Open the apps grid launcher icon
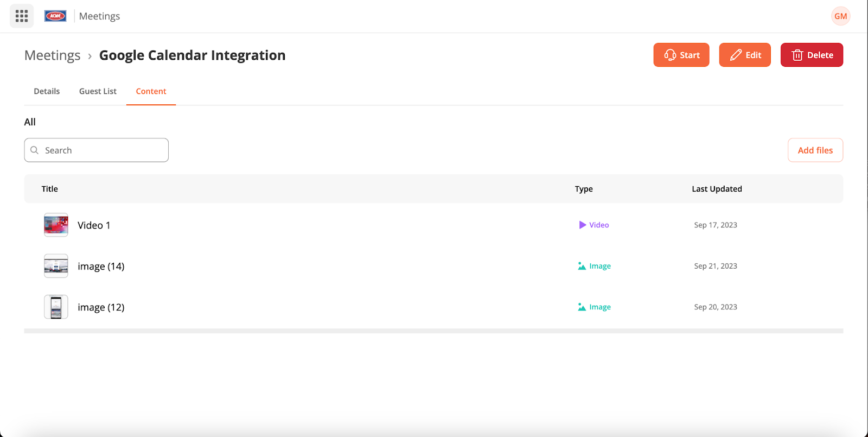This screenshot has width=868, height=437. click(x=22, y=16)
